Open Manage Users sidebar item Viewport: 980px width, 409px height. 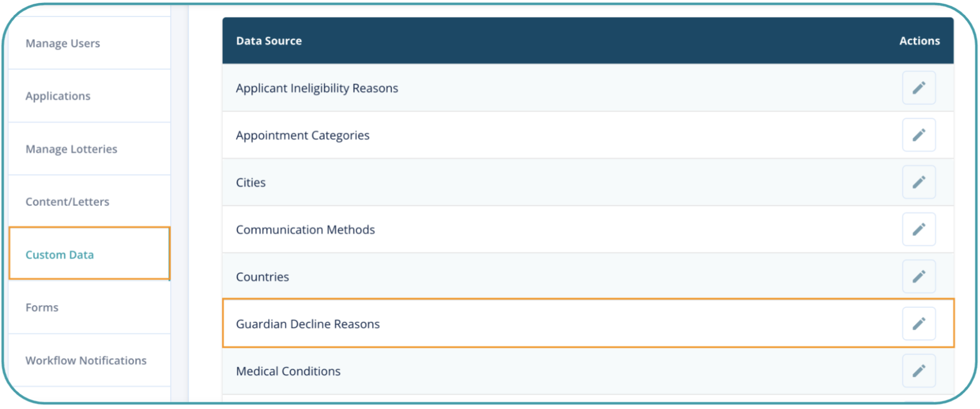[63, 43]
